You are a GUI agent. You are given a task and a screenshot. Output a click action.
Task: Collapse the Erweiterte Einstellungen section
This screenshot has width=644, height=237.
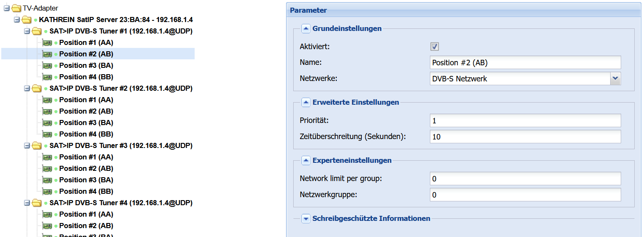(306, 102)
